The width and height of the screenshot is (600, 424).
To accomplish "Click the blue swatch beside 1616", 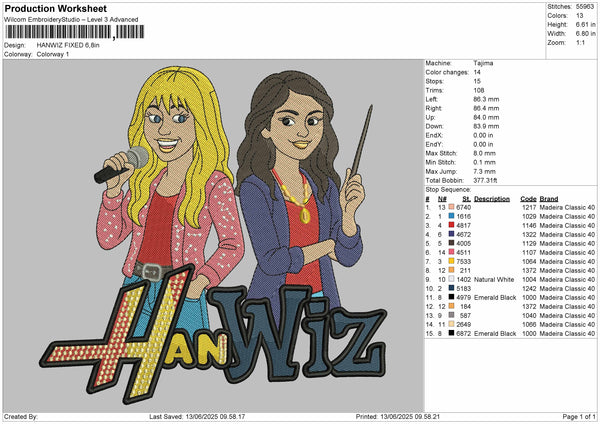I will (x=451, y=216).
